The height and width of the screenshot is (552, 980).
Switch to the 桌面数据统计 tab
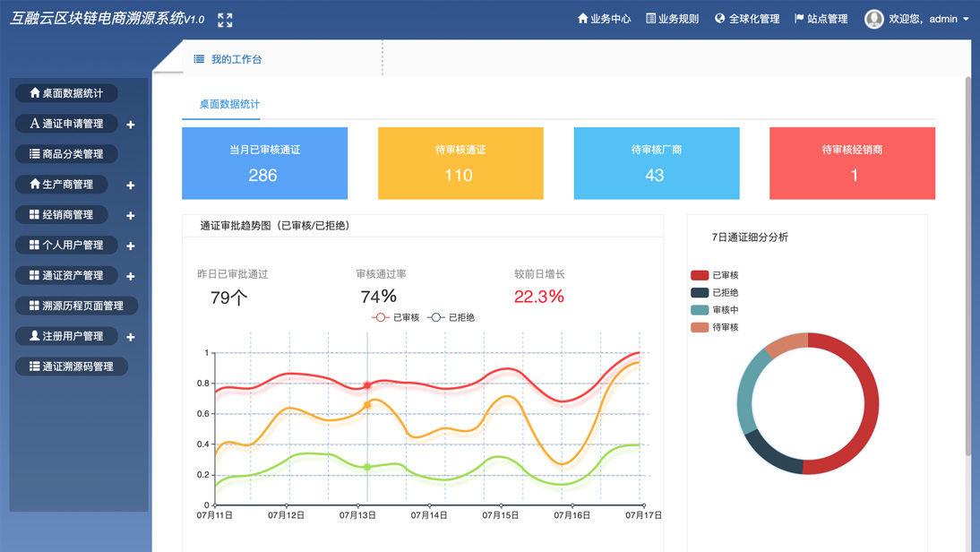tap(229, 104)
